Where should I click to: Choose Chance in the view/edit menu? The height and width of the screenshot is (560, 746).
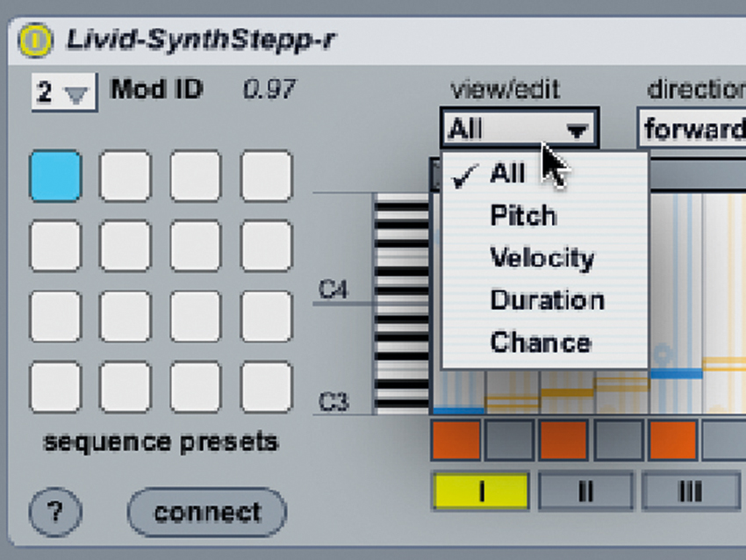click(545, 342)
